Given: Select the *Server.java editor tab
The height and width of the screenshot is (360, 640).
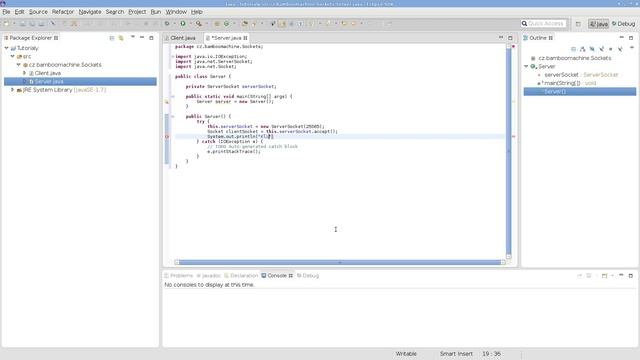Looking at the screenshot, I should [227, 38].
